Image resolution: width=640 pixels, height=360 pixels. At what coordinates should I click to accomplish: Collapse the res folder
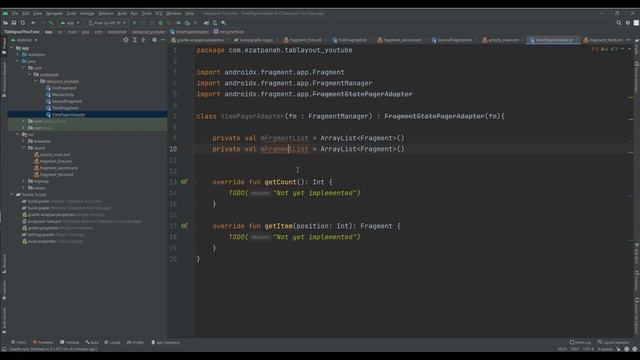[x=18, y=134]
